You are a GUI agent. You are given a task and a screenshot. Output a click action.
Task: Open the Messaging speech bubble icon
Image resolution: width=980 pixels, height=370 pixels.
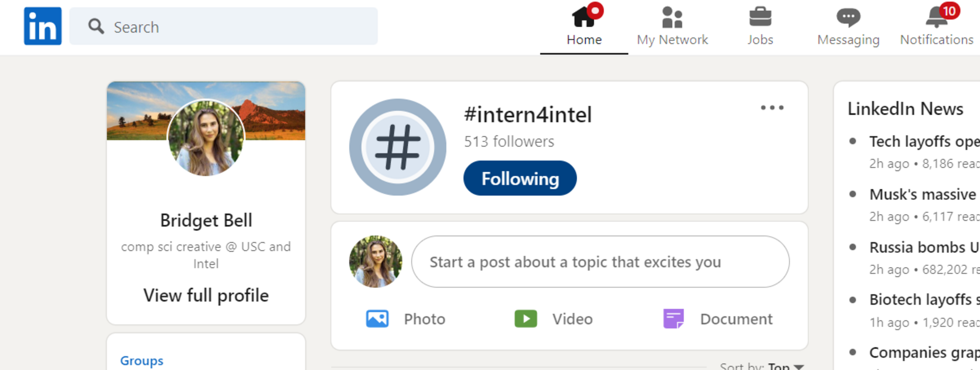848,18
